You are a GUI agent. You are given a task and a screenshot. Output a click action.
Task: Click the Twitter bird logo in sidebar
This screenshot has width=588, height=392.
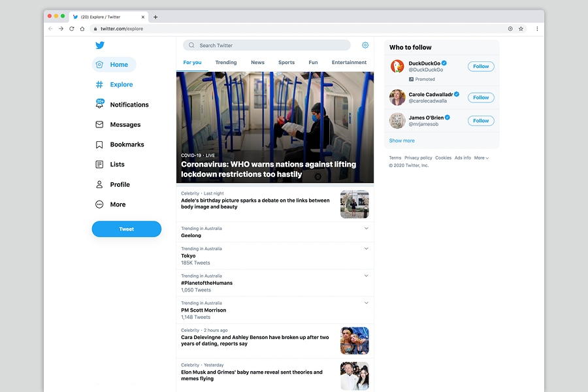100,45
